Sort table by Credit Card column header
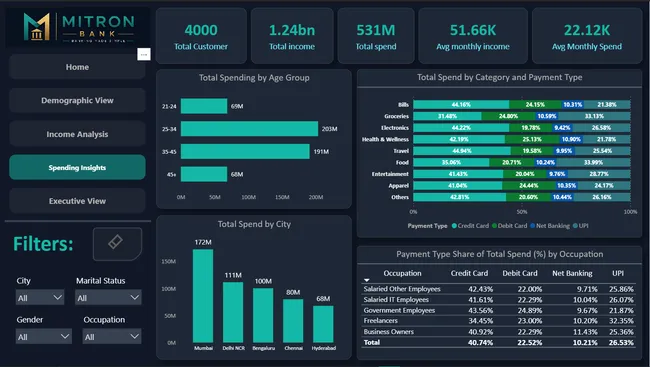This screenshot has height=367, width=650. coord(469,273)
